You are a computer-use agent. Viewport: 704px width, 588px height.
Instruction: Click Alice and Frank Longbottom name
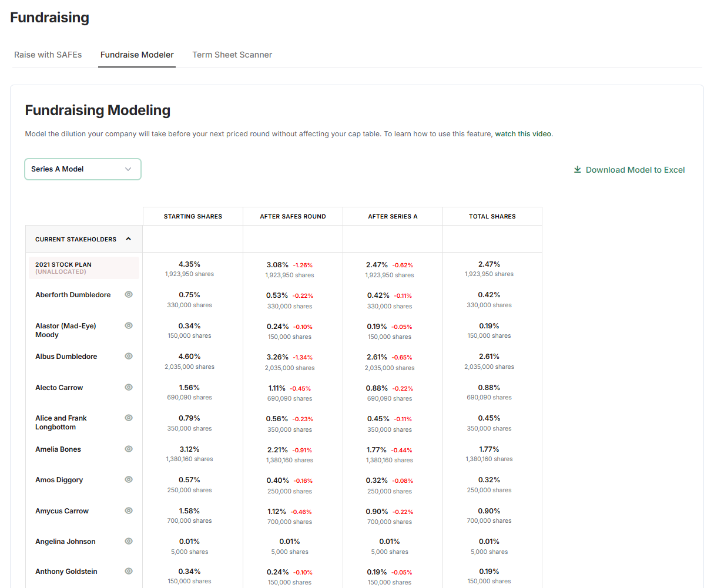[61, 422]
